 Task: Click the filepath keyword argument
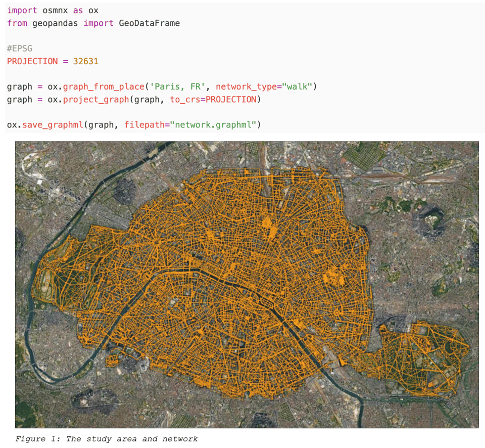(x=144, y=125)
